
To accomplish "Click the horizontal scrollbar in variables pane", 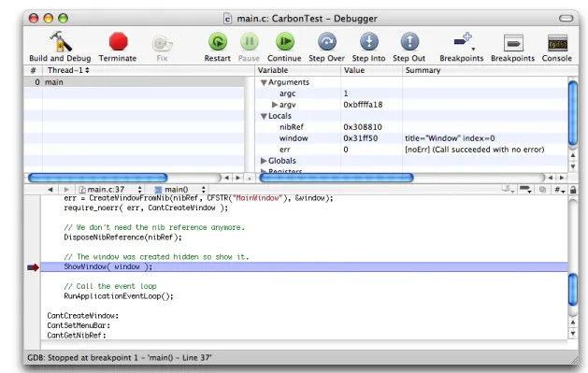I will point(337,178).
